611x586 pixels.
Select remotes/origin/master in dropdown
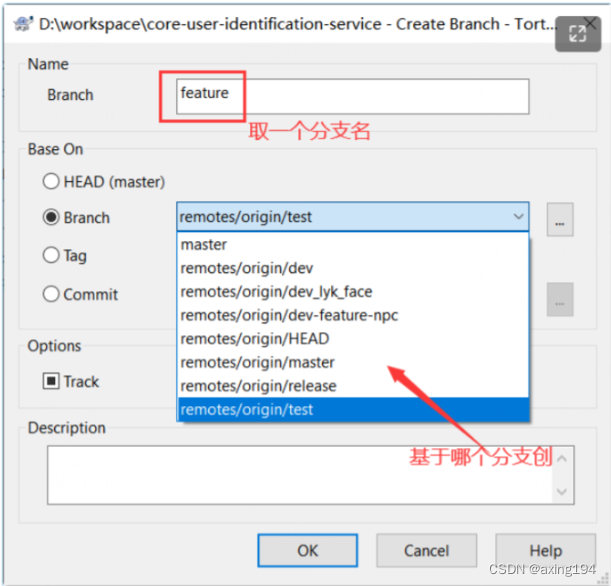tap(353, 362)
